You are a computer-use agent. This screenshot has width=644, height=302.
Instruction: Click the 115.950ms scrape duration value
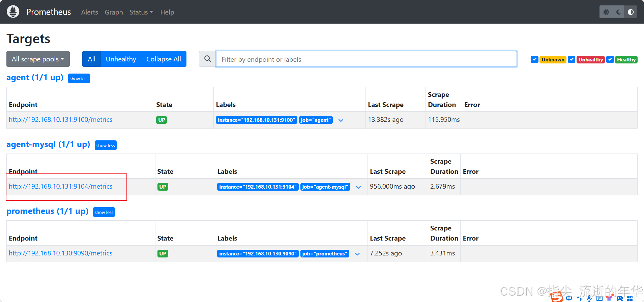(444, 120)
